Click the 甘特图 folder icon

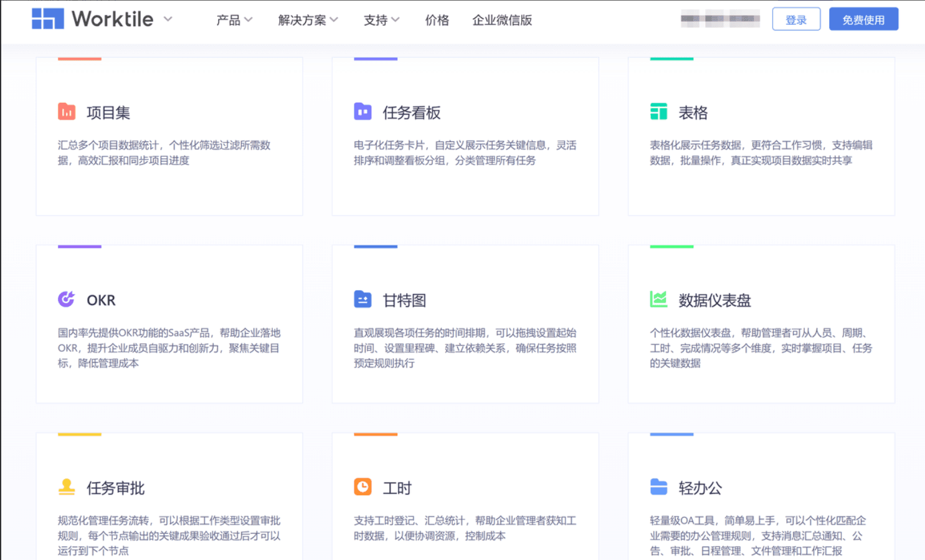(363, 299)
